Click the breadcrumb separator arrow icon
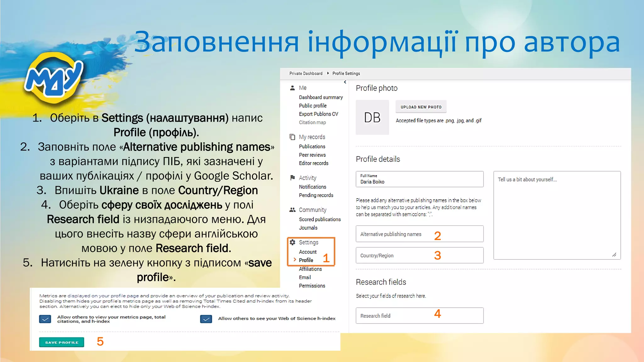 coord(328,73)
